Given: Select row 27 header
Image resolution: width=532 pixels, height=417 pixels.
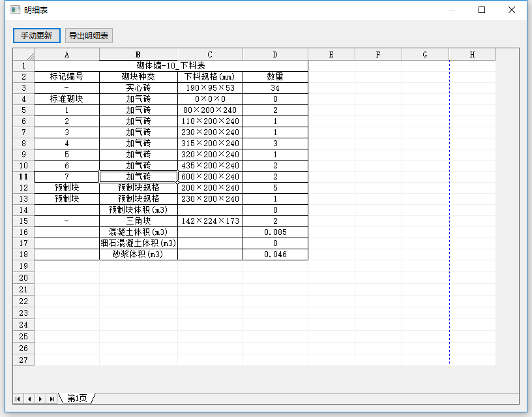Looking at the screenshot, I should point(23,360).
